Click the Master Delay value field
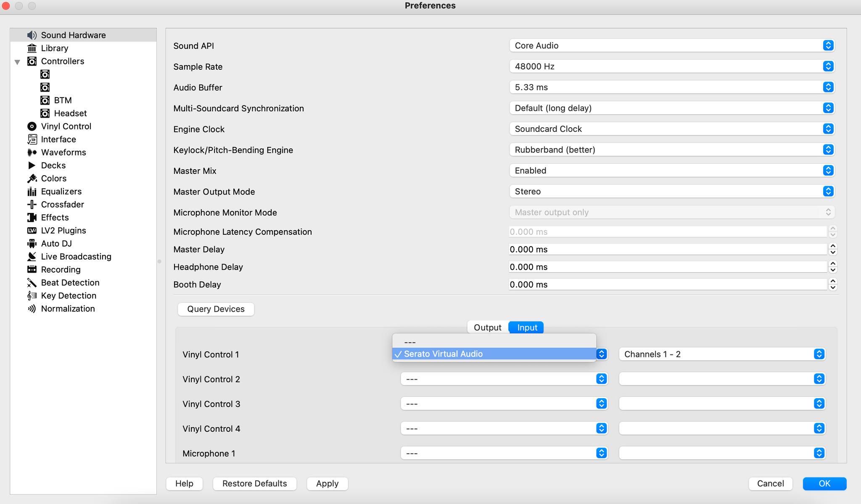This screenshot has width=861, height=504. coord(668,249)
